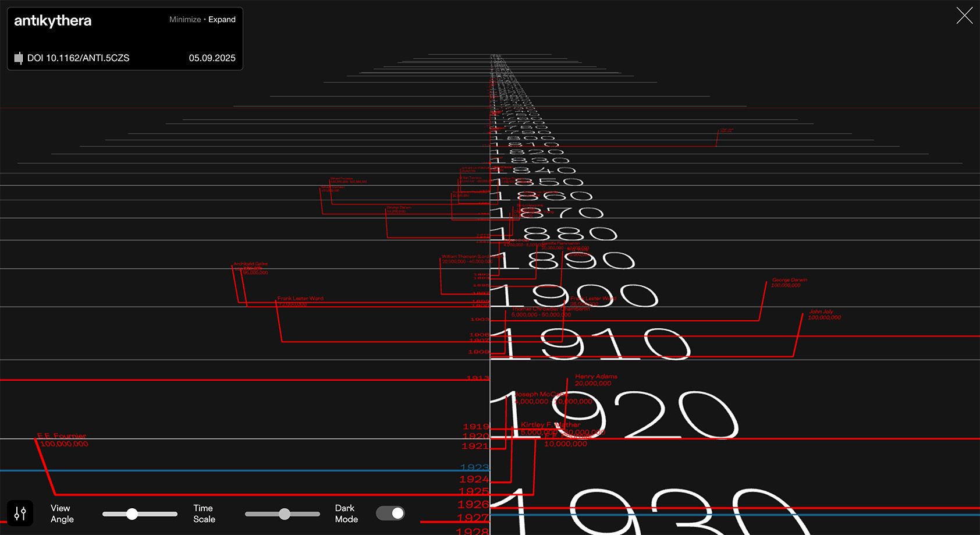
Task: Toggle the Dark Mode switch
Action: pos(390,513)
